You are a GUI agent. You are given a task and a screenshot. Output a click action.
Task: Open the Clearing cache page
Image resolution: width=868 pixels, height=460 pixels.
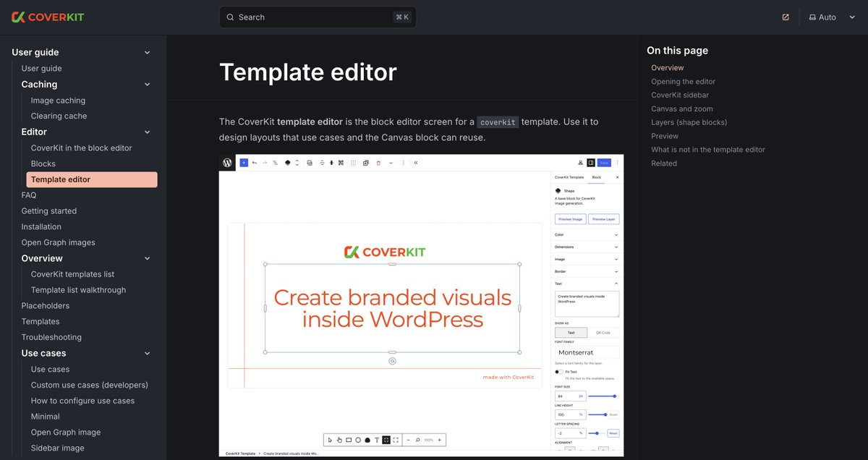click(x=59, y=116)
